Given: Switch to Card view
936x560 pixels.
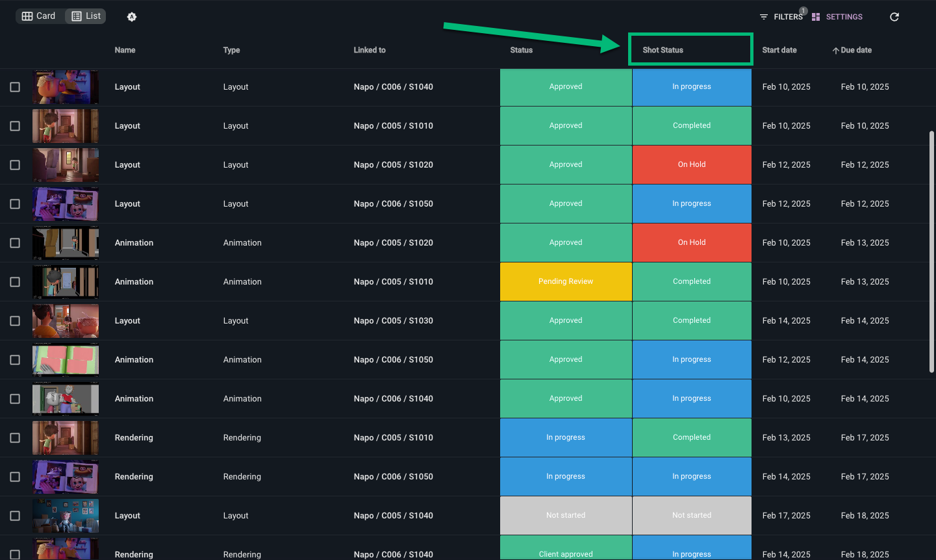Looking at the screenshot, I should click(39, 16).
